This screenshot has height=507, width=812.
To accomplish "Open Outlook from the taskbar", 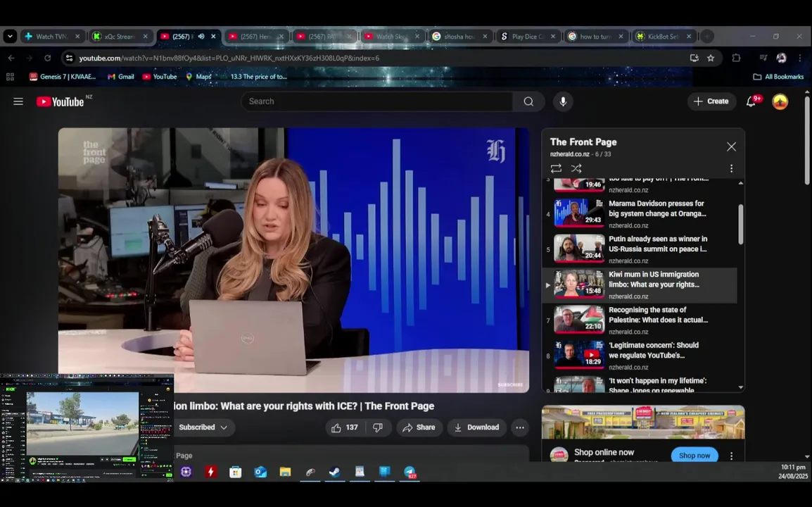I will (x=260, y=472).
